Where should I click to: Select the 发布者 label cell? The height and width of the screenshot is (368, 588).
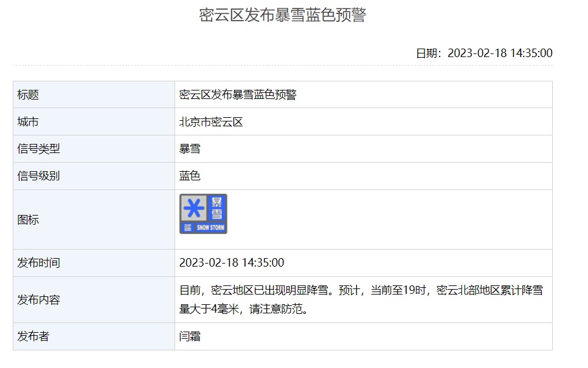point(33,336)
